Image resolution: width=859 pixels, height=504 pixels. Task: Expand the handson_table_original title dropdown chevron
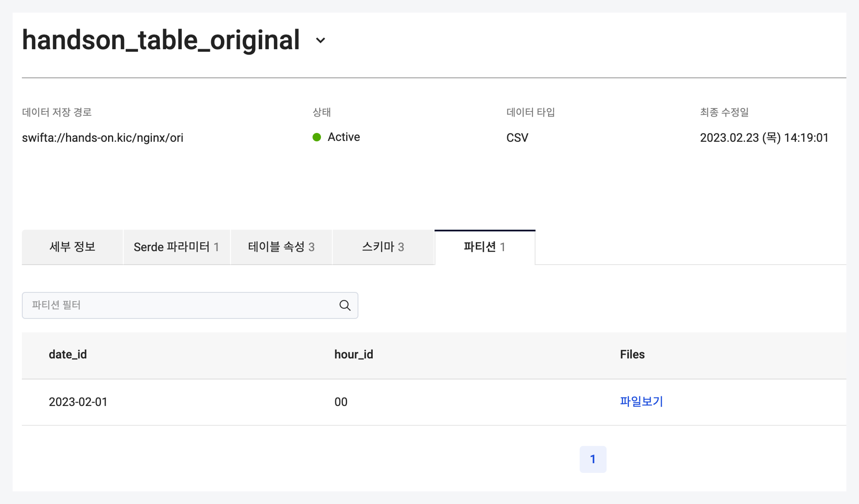pyautogui.click(x=320, y=40)
